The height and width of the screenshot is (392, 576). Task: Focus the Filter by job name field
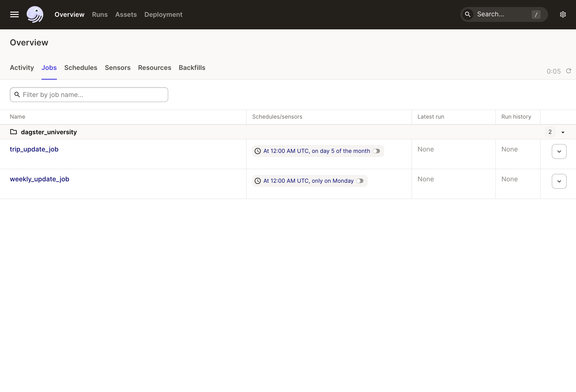coord(89,94)
